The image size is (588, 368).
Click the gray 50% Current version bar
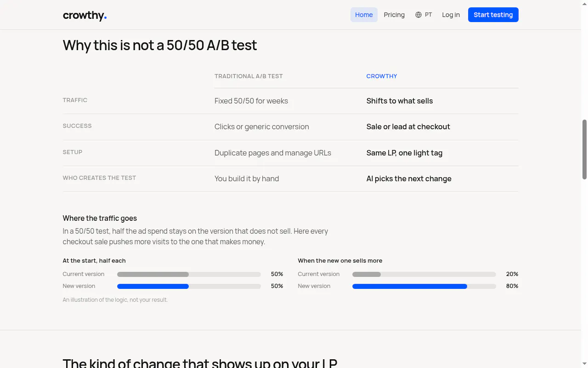pyautogui.click(x=153, y=274)
